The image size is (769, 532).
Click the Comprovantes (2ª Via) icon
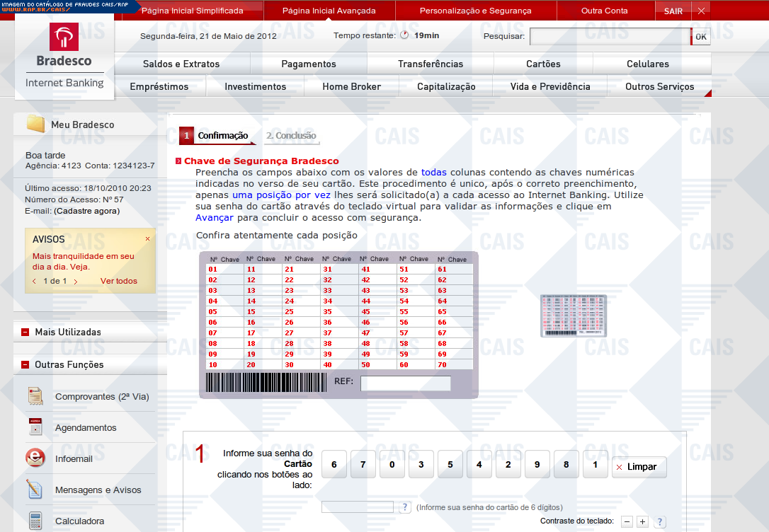(35, 396)
